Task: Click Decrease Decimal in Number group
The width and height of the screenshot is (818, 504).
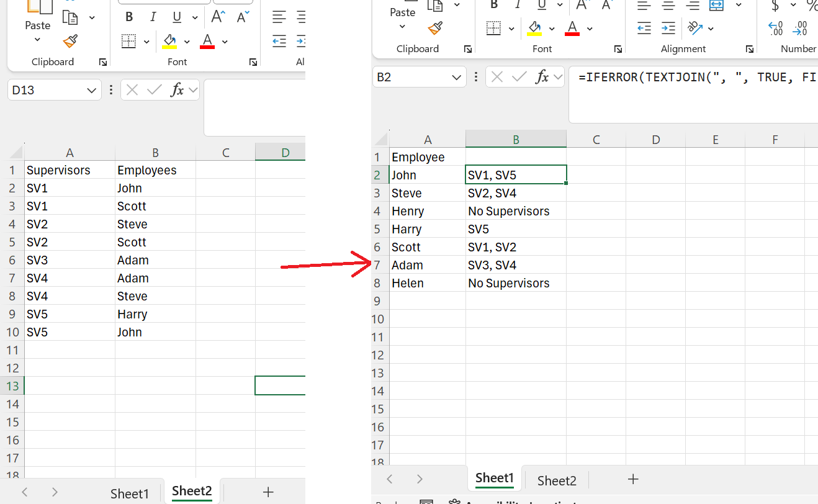Action: click(x=801, y=29)
